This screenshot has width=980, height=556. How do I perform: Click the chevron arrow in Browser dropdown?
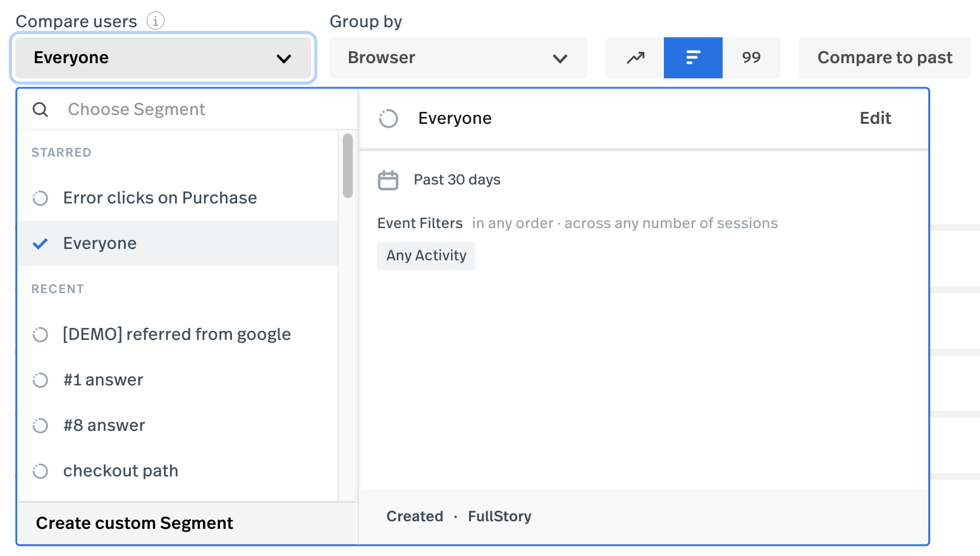click(560, 58)
